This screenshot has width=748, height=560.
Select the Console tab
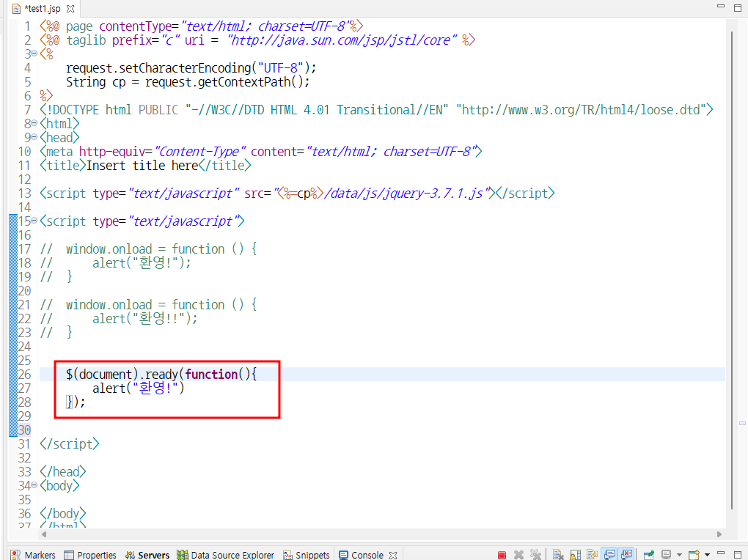click(x=362, y=555)
